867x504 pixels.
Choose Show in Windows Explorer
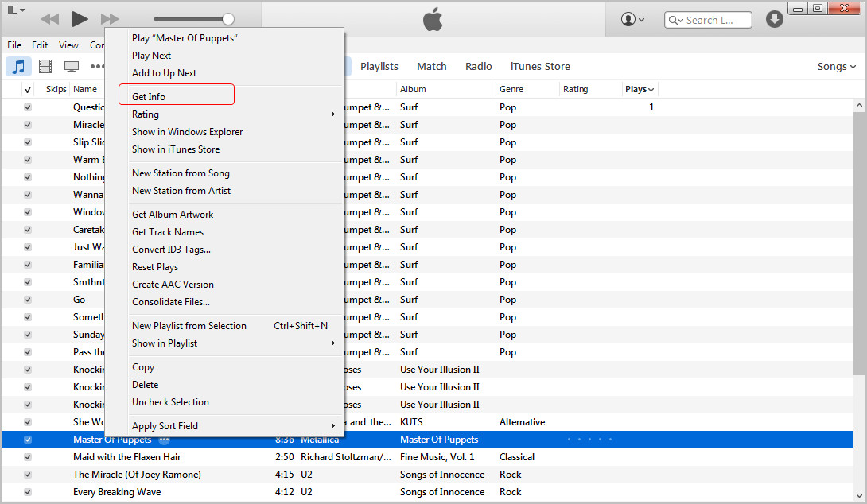tap(188, 131)
